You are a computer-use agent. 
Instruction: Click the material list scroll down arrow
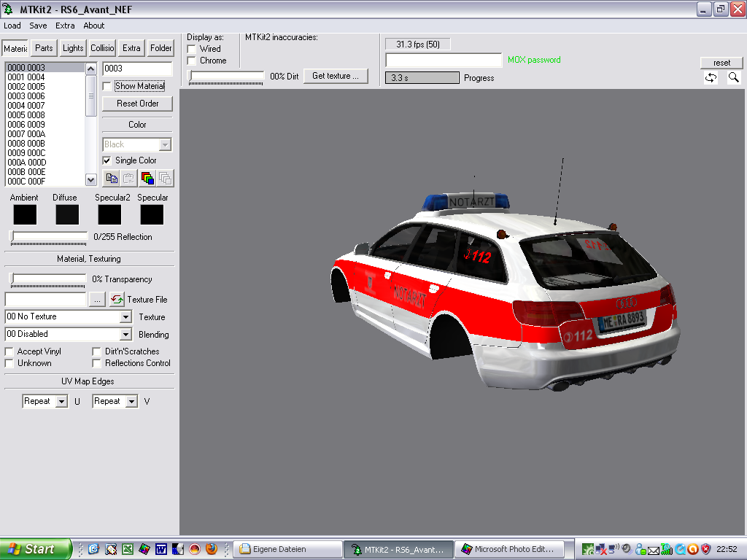coord(91,179)
